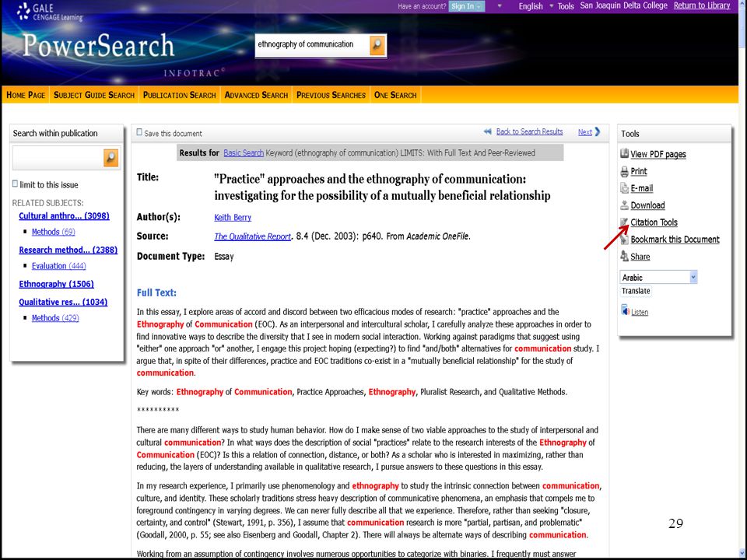Check the Save this document box

coord(139,132)
